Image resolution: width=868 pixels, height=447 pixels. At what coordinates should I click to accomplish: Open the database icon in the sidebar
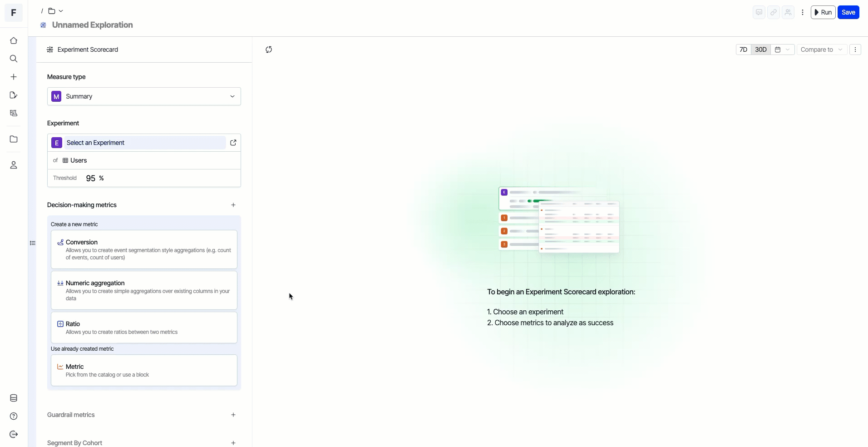click(x=14, y=398)
